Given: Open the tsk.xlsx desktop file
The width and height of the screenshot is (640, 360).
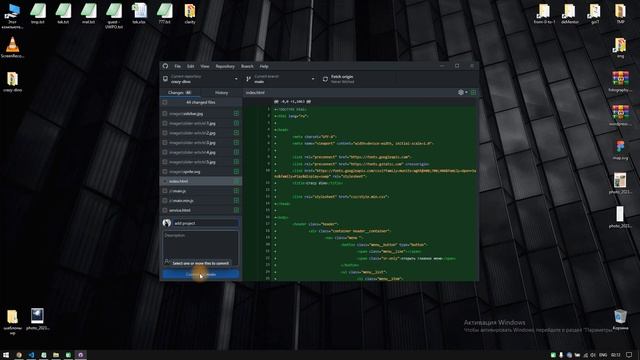Looking at the screenshot, I should (139, 13).
